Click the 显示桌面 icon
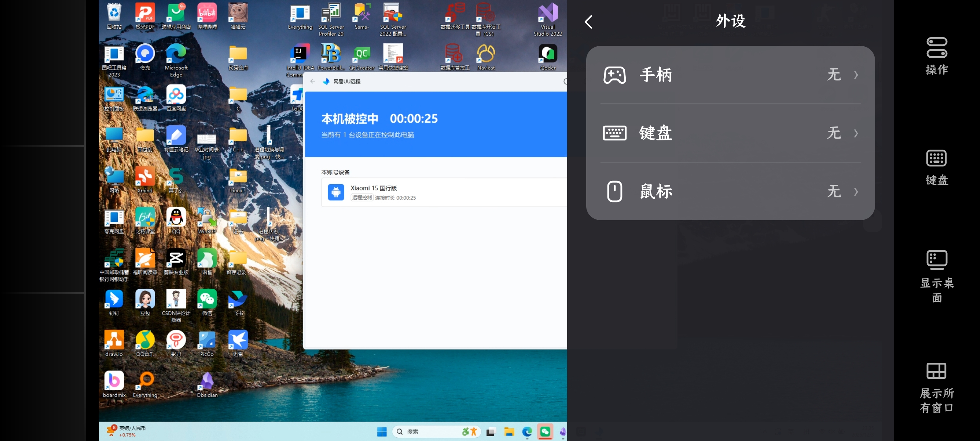 [x=936, y=260]
